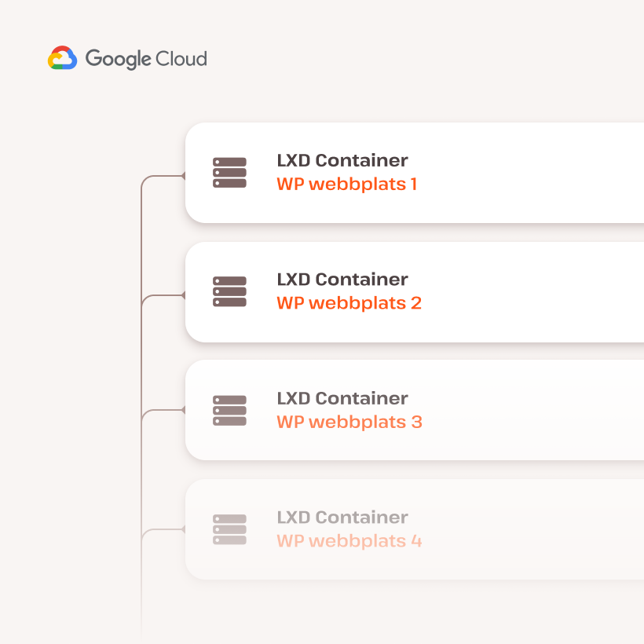Click connector arrow into fourth container card
644x644 pixels.
coord(183,529)
